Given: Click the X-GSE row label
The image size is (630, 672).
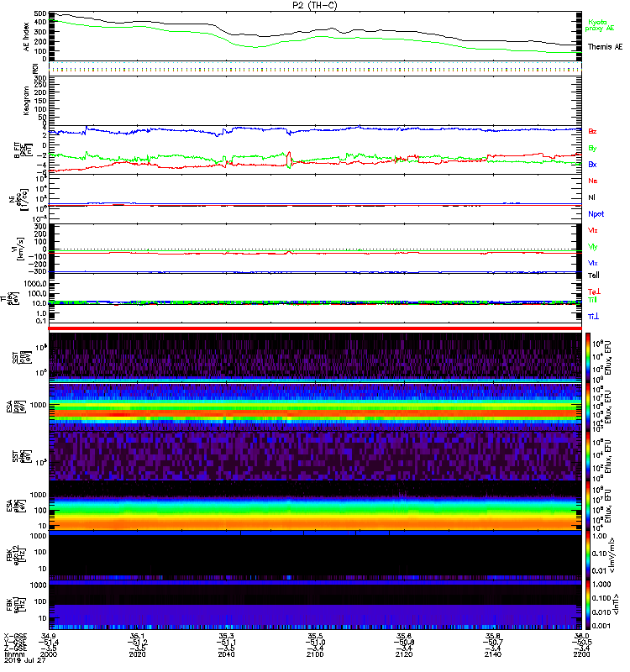Looking at the screenshot, I should click(x=15, y=637).
